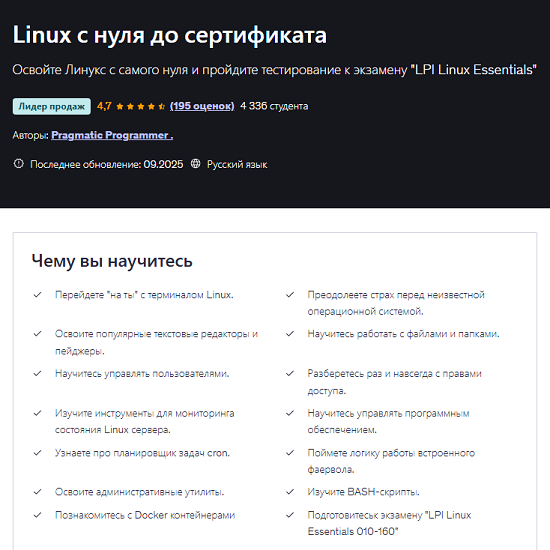Viewport: 550px width, 550px height.
Task: Click the five-star rating icons
Action: tap(141, 106)
